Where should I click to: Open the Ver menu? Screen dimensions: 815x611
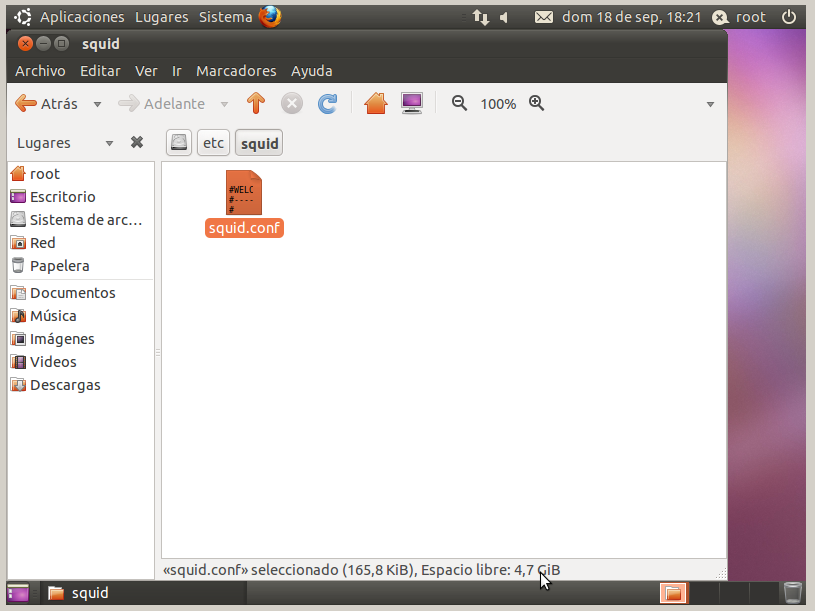(x=146, y=71)
